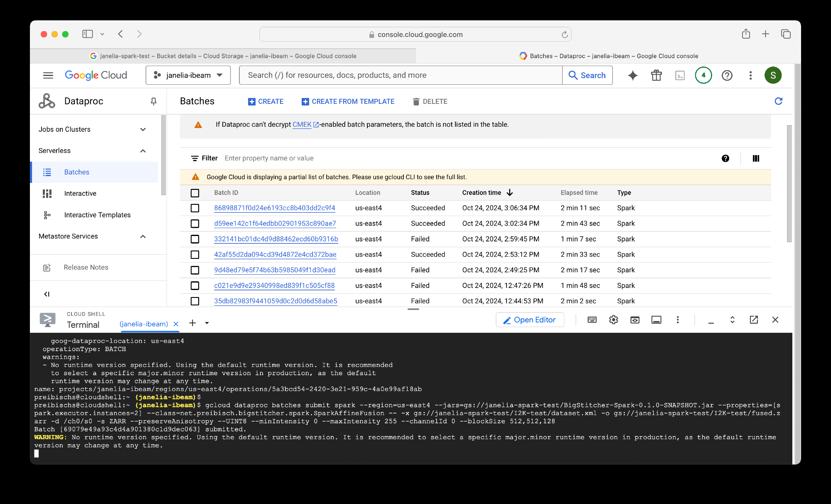Open the janelia-ibeam project selector dropdown

pos(188,75)
